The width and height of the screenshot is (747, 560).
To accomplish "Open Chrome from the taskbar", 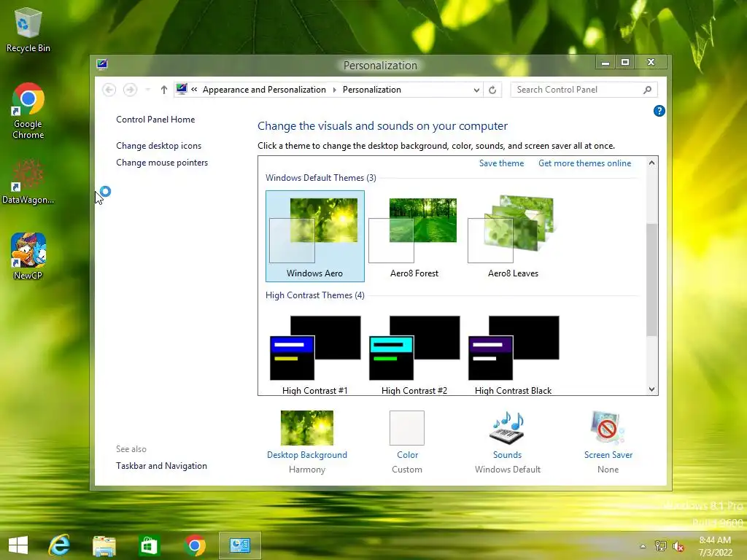I will point(194,545).
